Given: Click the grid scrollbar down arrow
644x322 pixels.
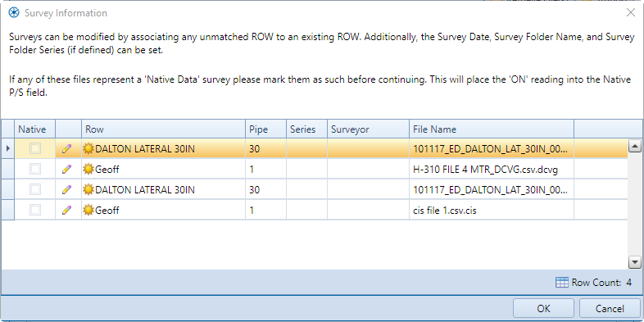Looking at the screenshot, I should tap(634, 261).
